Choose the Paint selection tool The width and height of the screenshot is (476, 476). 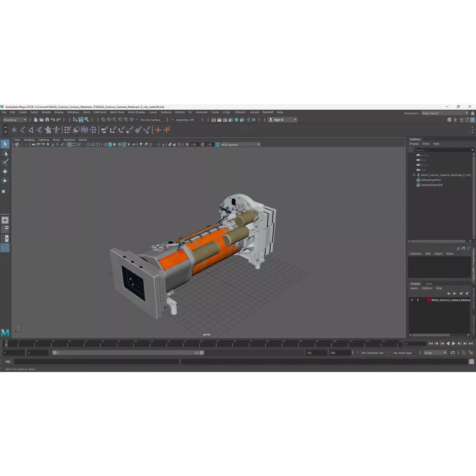pyautogui.click(x=5, y=162)
